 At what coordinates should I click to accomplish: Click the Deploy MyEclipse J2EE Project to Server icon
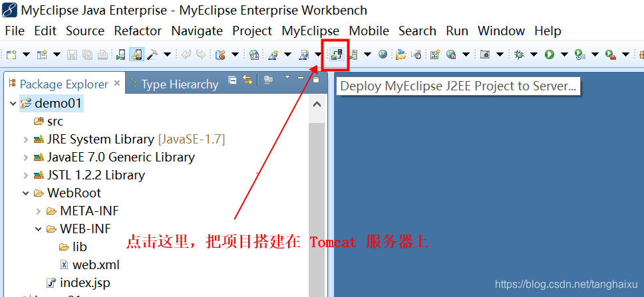337,54
